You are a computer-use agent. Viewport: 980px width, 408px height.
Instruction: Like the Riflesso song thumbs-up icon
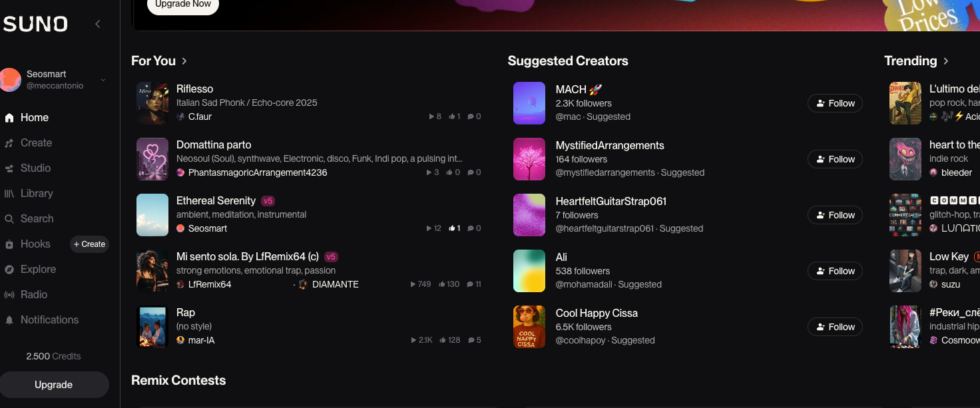point(452,116)
